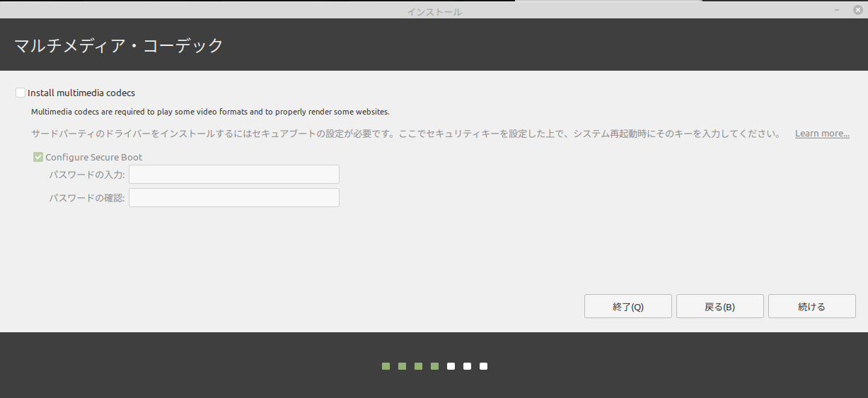
Task: Focus the パスワードの確認 field
Action: tap(234, 198)
